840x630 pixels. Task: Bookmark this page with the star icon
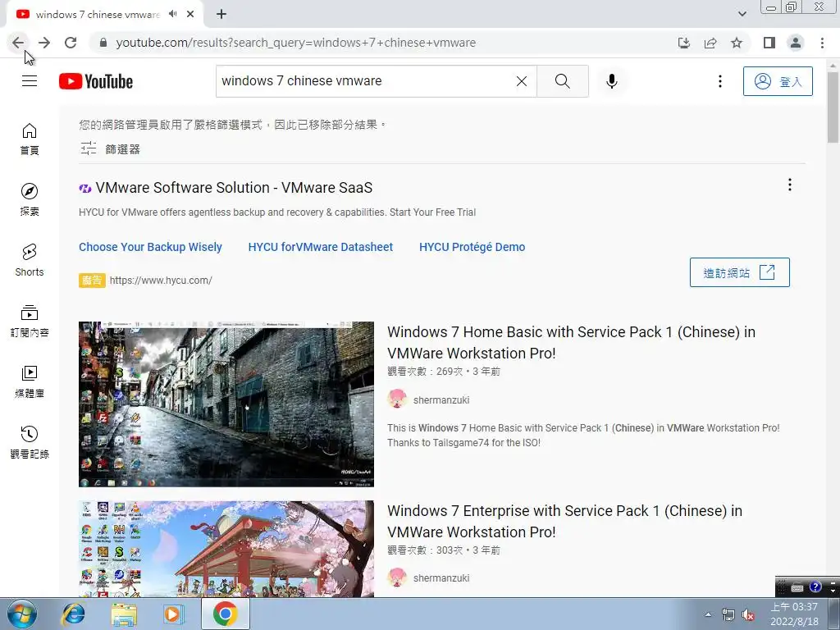click(x=737, y=43)
